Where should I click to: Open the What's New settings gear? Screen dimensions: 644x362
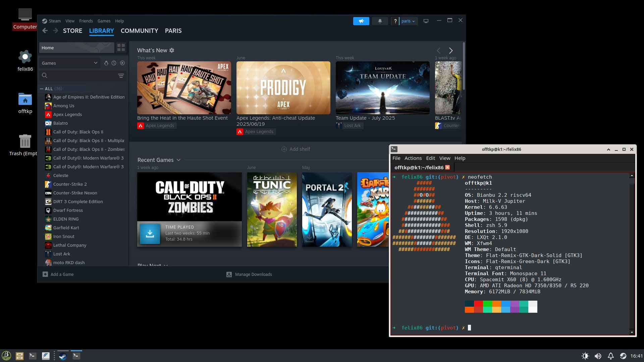(x=172, y=50)
